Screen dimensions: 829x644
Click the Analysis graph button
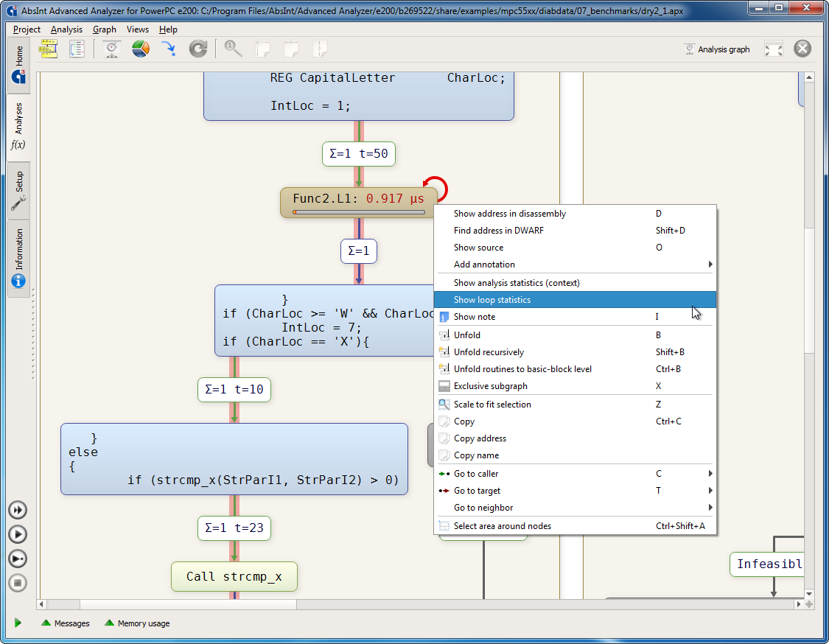click(x=717, y=49)
